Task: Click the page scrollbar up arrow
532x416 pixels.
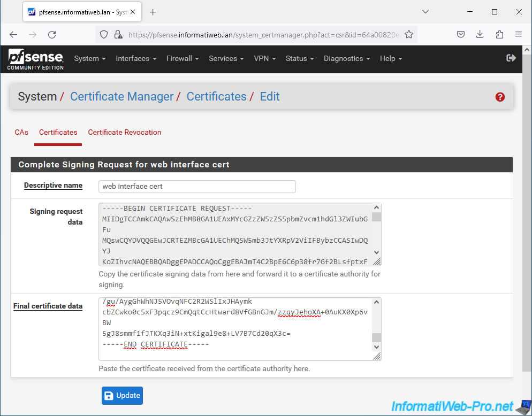Action: point(527,50)
